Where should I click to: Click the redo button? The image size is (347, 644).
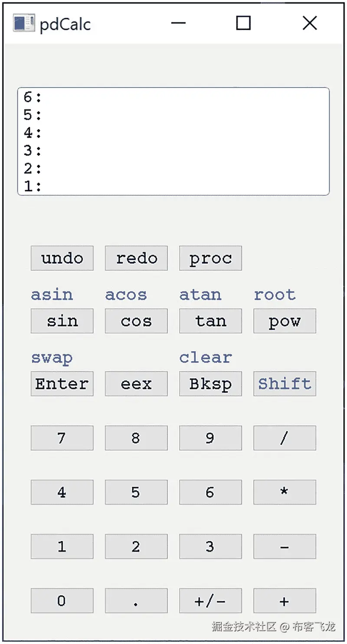coord(136,258)
